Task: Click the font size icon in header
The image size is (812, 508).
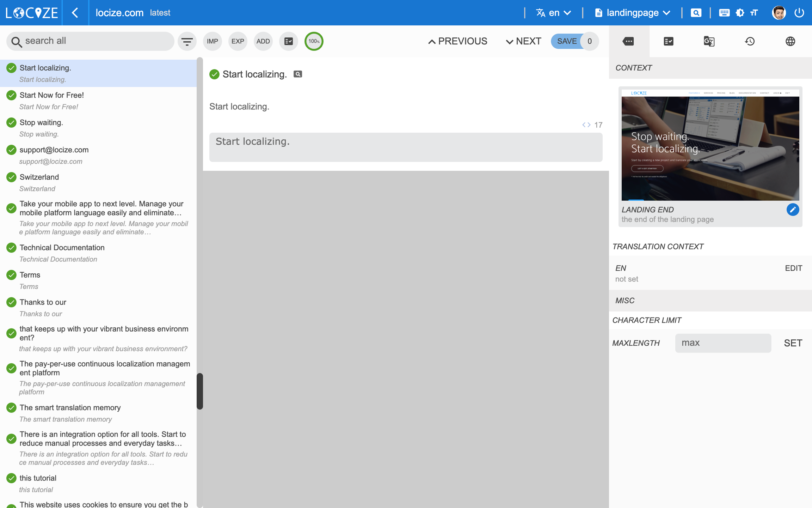Action: pos(754,13)
